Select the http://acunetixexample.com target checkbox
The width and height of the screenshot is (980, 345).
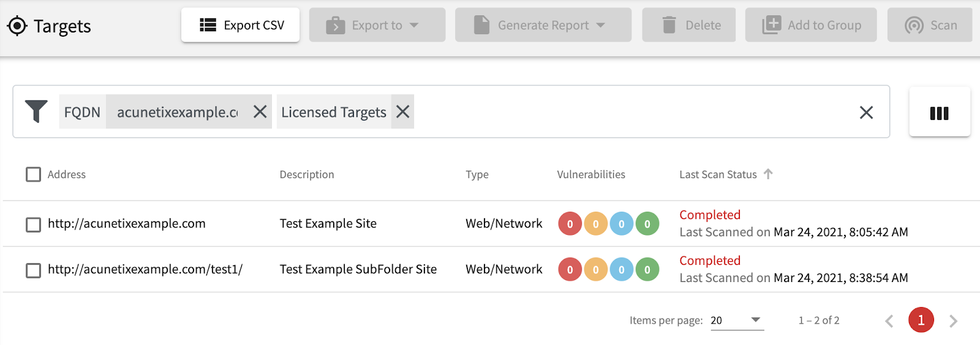point(33,224)
